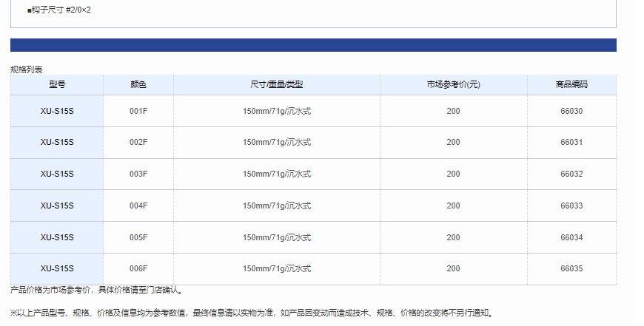Click price 200 in the 001F row
This screenshot has width=644, height=326.
tap(454, 111)
